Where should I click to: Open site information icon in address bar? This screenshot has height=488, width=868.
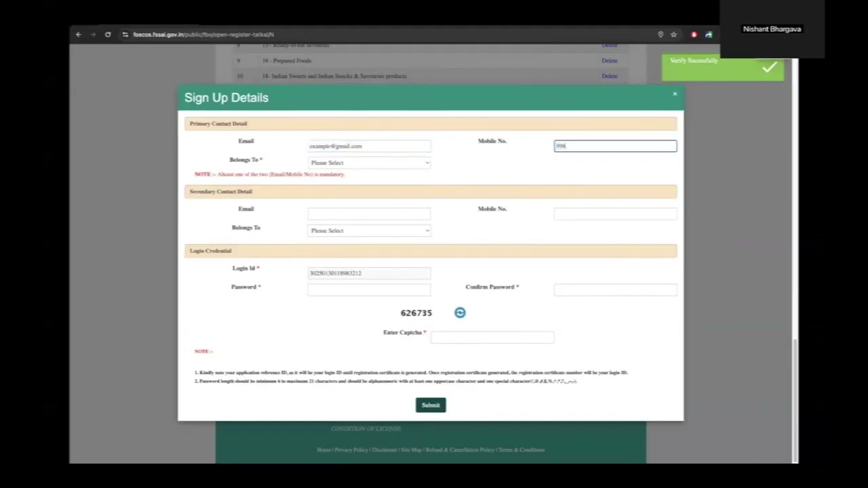pos(125,35)
